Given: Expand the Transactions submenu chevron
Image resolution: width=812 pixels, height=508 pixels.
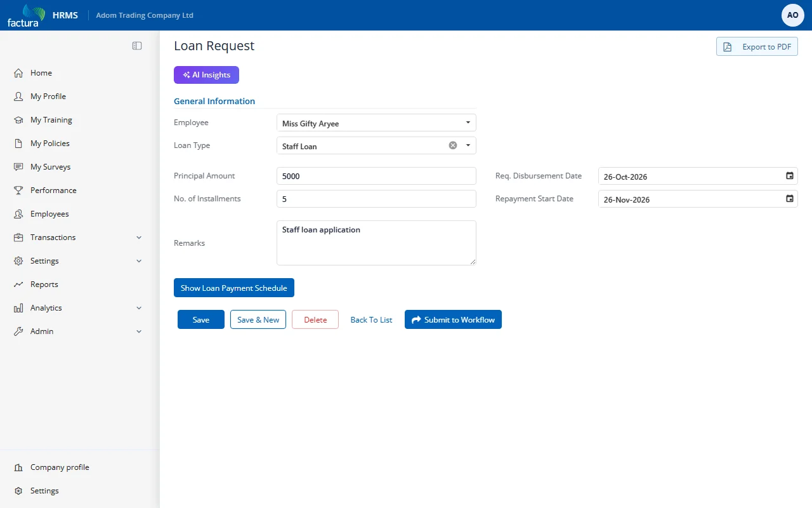Looking at the screenshot, I should 139,237.
